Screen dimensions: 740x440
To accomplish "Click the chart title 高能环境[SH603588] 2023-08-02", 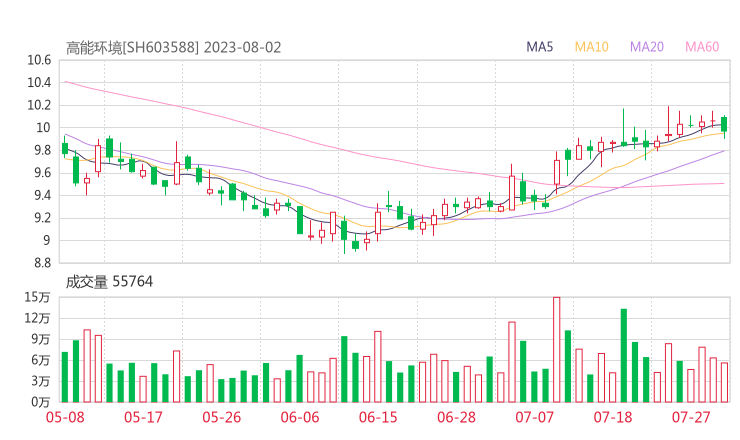I will pos(173,48).
